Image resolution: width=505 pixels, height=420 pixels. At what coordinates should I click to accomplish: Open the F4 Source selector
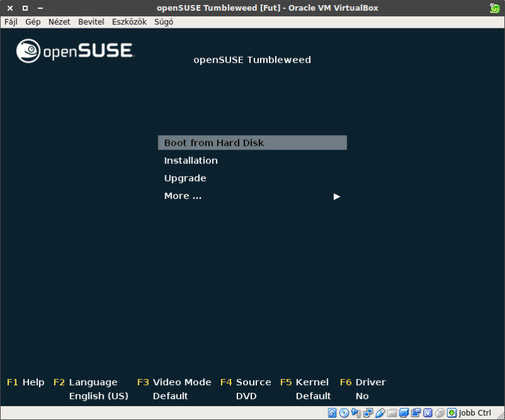coord(246,382)
